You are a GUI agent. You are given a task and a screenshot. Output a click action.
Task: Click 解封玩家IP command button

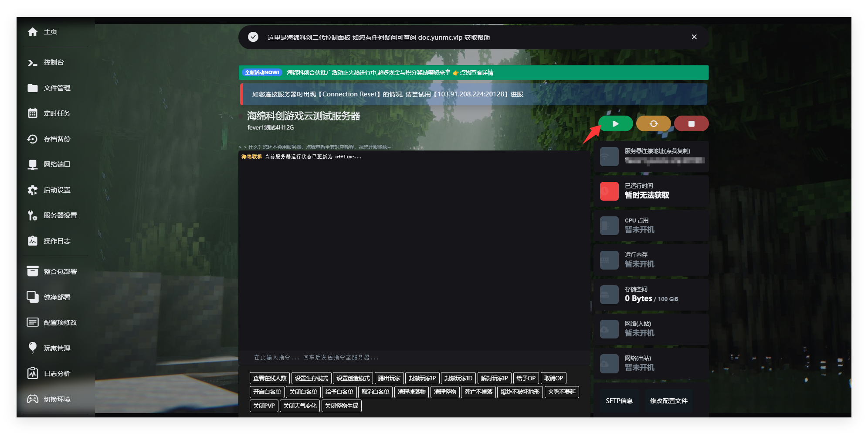494,378
